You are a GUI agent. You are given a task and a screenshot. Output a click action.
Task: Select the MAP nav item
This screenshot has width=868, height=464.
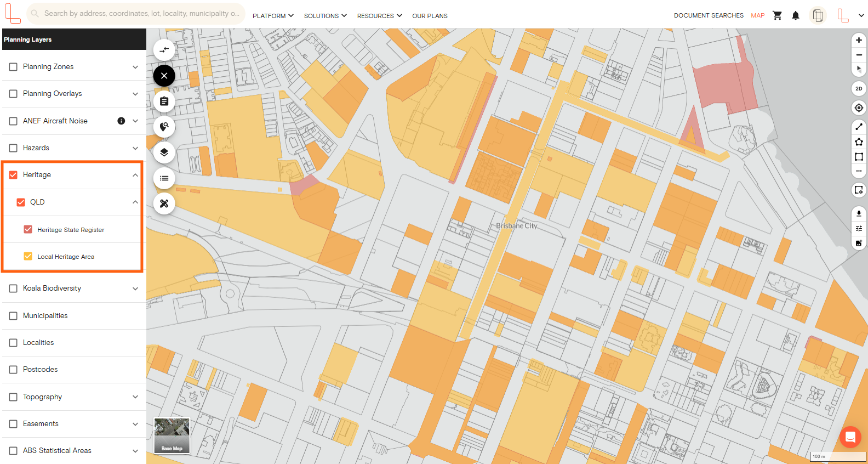(x=758, y=15)
